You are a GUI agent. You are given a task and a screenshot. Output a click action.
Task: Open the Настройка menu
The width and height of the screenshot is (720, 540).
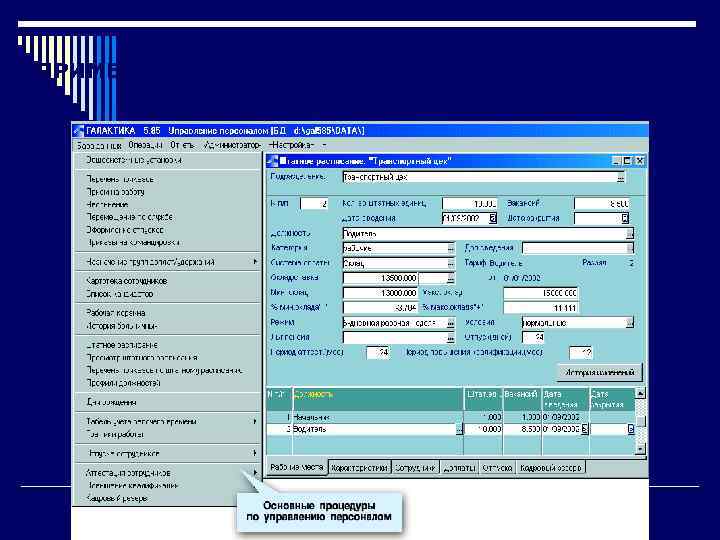tap(292, 145)
